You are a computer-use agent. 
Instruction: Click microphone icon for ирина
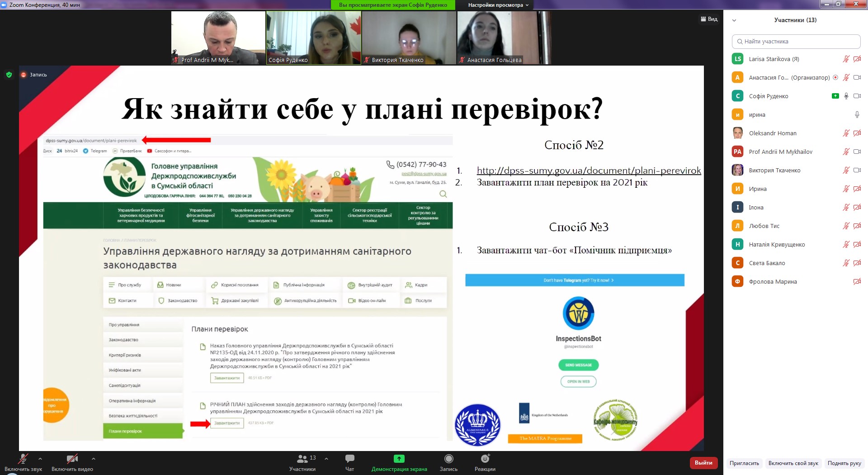click(857, 115)
